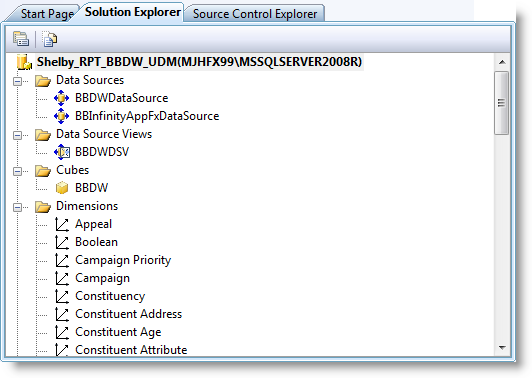The width and height of the screenshot is (532, 378).
Task: Click the BBDWDataSource data source icon
Action: pyautogui.click(x=61, y=98)
